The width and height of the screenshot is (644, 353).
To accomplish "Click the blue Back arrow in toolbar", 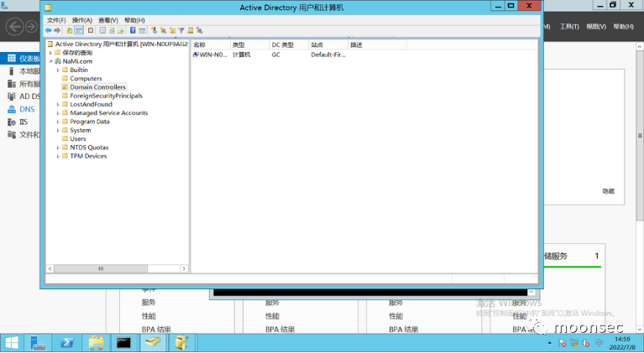I will (x=49, y=30).
